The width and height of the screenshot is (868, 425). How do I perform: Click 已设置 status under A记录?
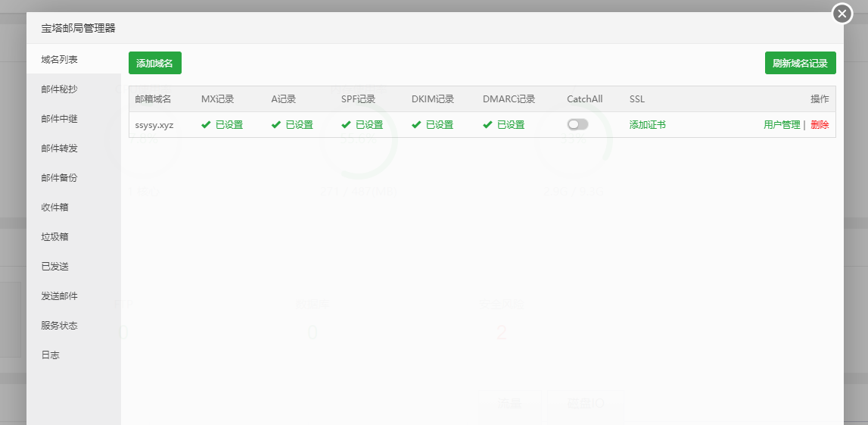299,125
